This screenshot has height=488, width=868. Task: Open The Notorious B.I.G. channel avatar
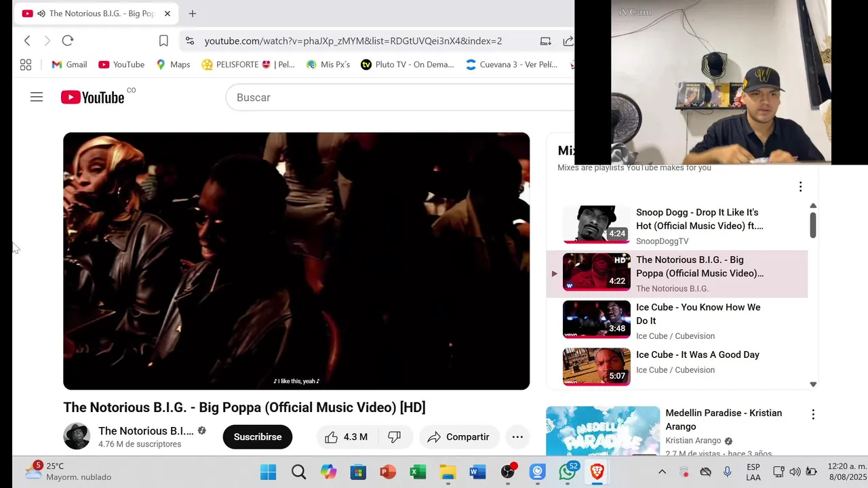[x=77, y=436]
